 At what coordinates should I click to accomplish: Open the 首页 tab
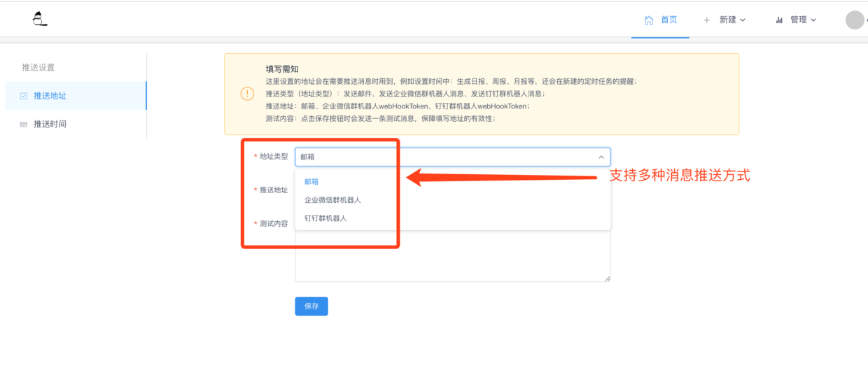pos(660,20)
